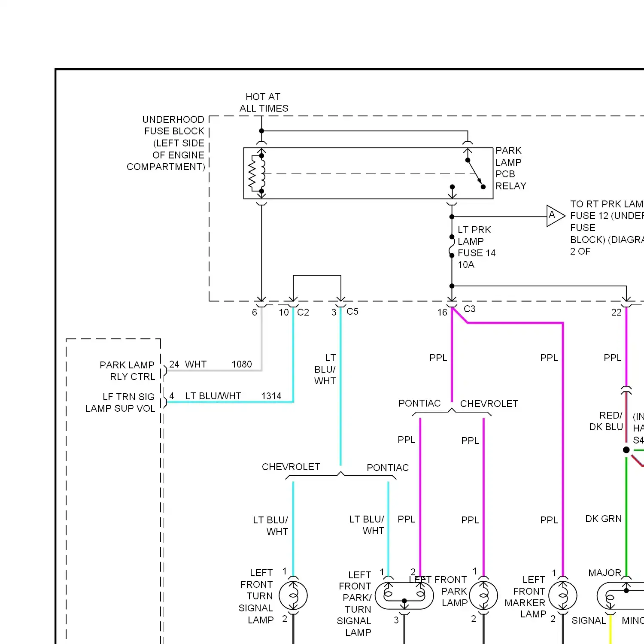Click the jumper loop between pins 10 and 3
The height and width of the screenshot is (644, 644).
pos(317,288)
